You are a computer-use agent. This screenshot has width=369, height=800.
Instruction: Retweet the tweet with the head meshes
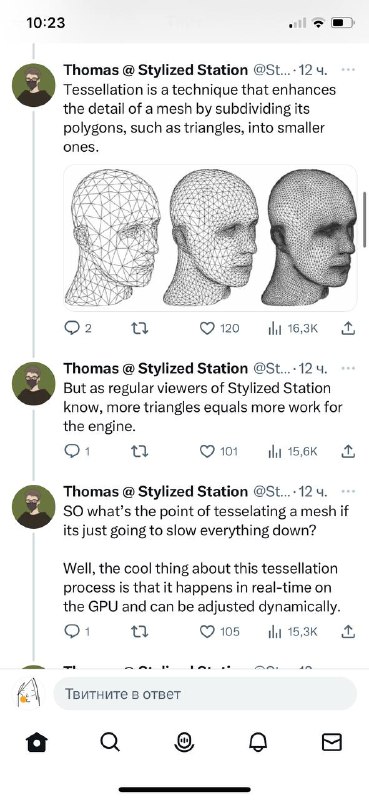click(140, 329)
